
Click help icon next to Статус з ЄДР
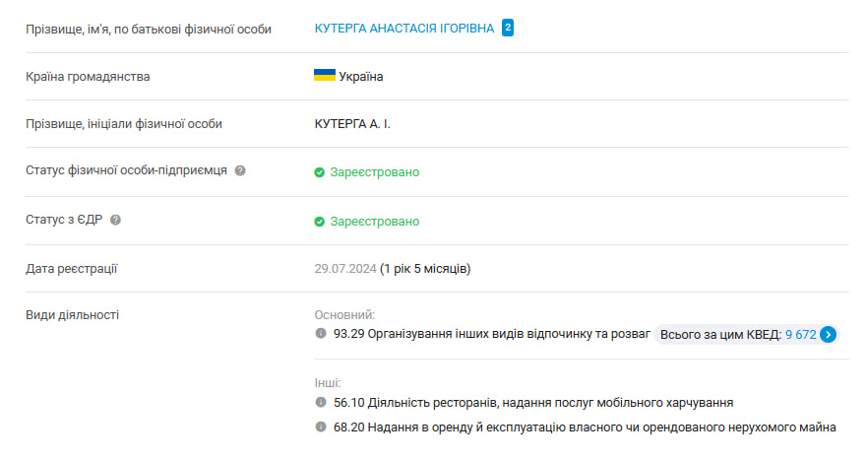115,220
